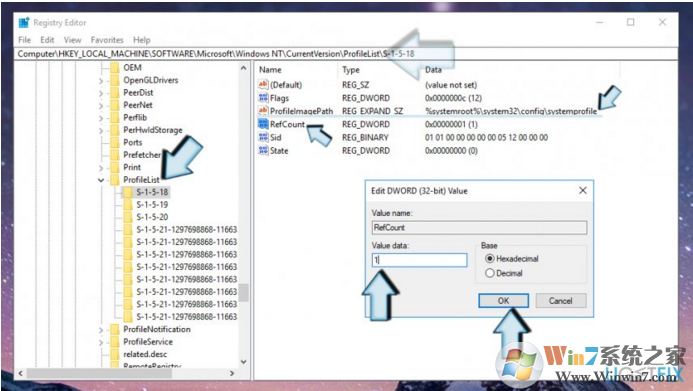Expand the PeerNet key

click(101, 105)
